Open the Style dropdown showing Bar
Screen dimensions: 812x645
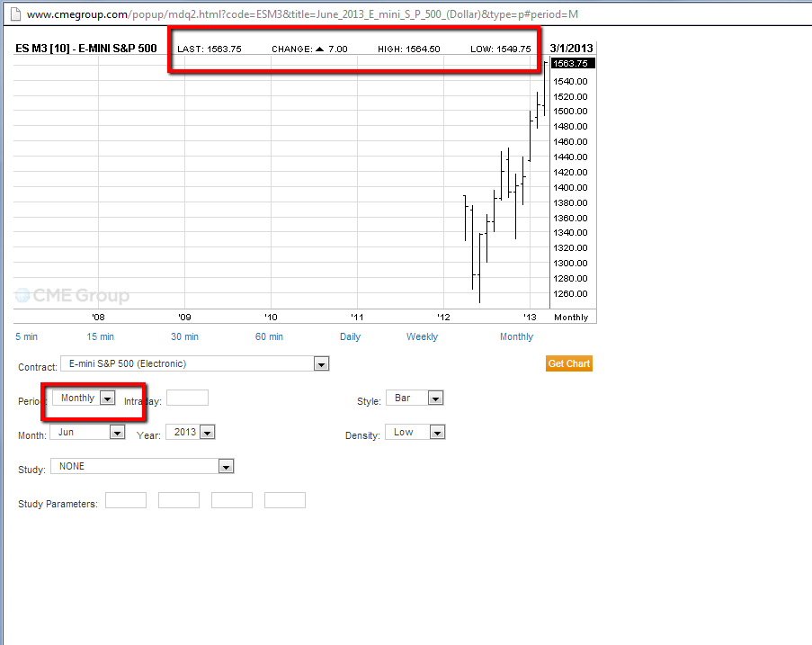coord(415,398)
